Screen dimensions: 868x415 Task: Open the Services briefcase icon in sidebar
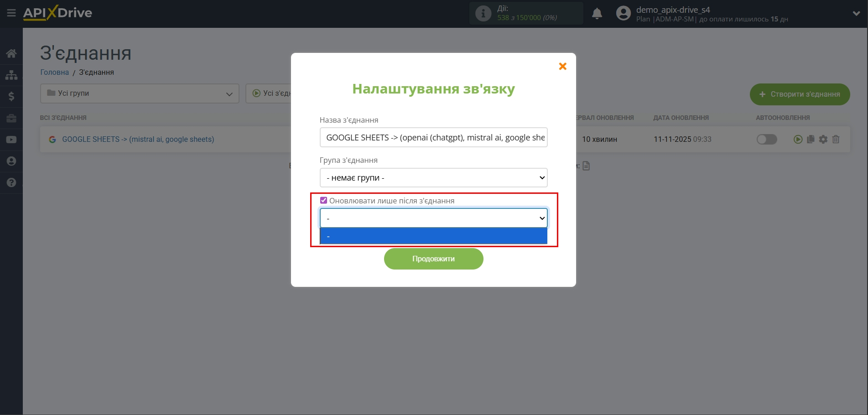point(11,118)
